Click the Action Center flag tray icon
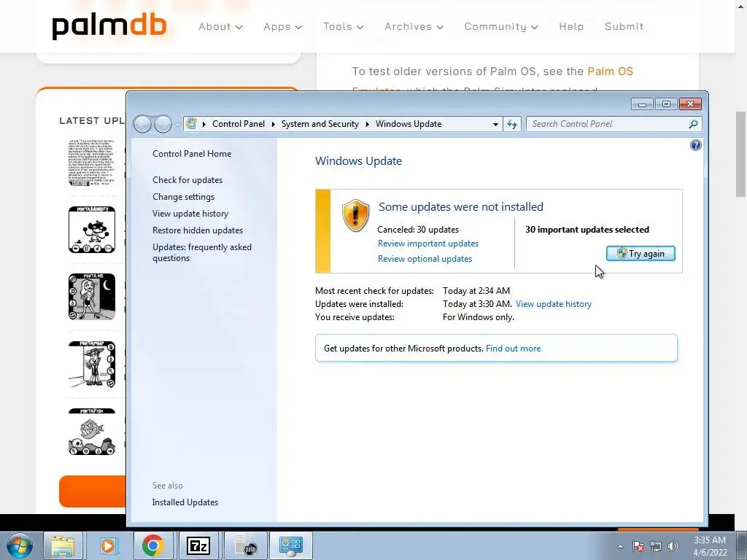The image size is (747, 560). [x=638, y=546]
